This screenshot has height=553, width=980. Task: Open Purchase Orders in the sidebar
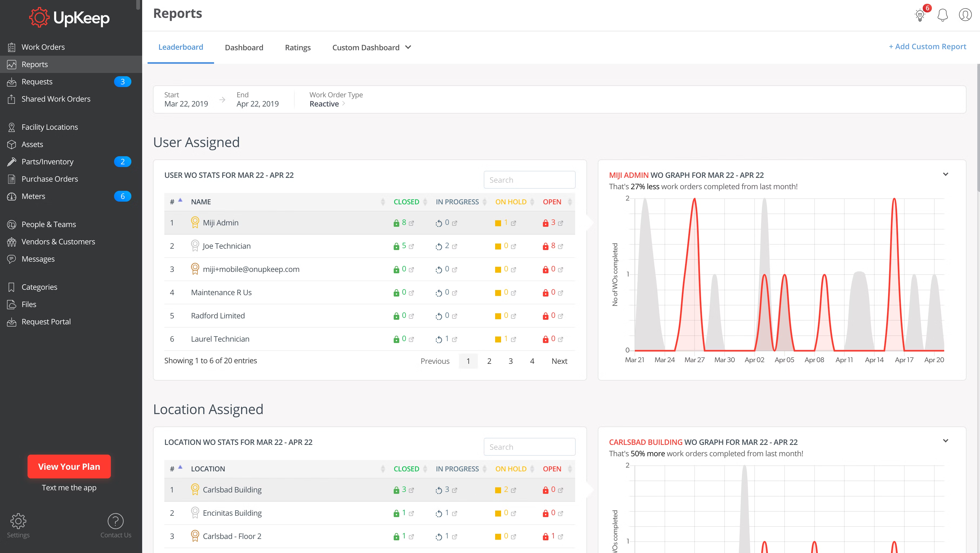(49, 179)
